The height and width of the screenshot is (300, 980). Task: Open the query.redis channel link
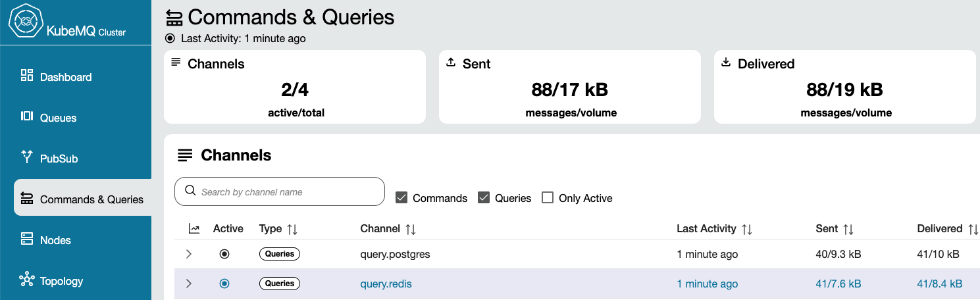386,284
